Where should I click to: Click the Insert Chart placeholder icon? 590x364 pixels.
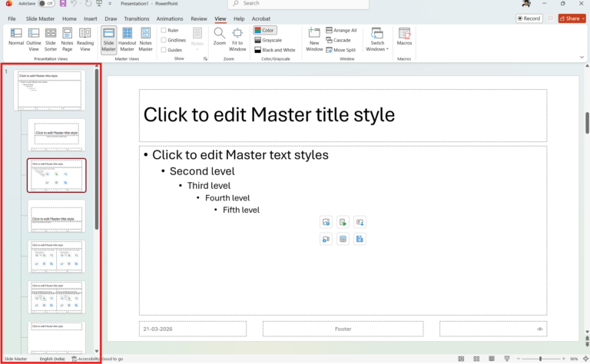coord(360,239)
